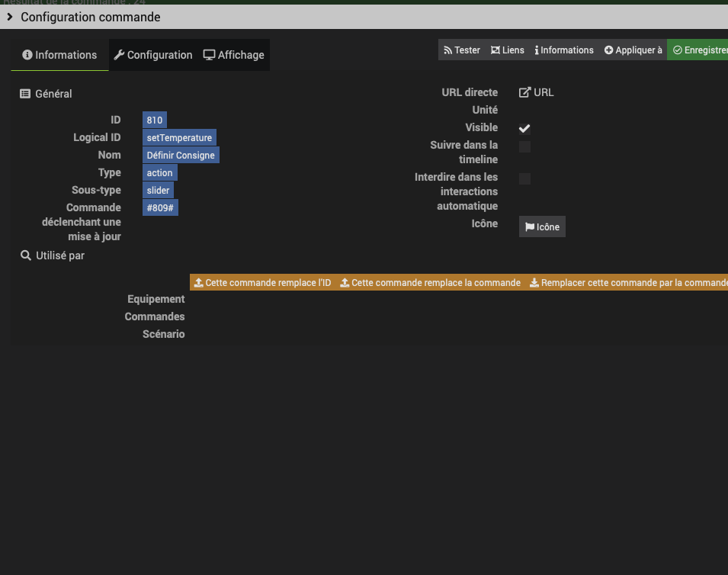Switch to the Configuration tab
The height and width of the screenshot is (575, 728).
click(x=152, y=55)
